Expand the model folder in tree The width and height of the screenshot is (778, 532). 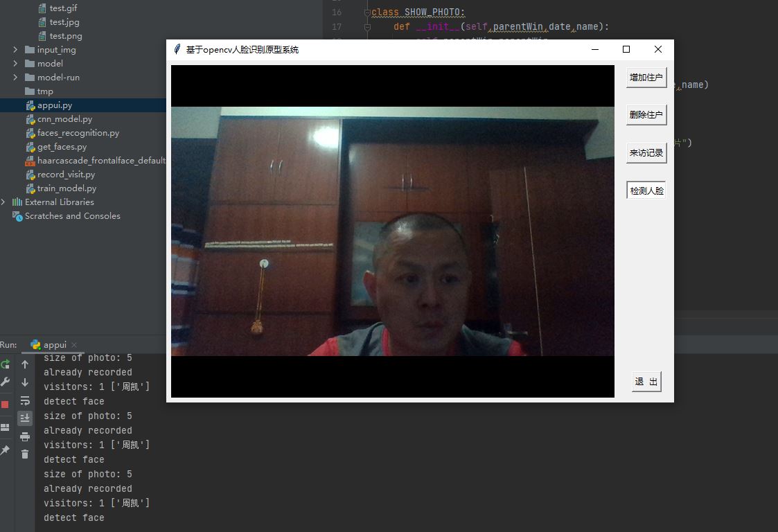[15, 64]
